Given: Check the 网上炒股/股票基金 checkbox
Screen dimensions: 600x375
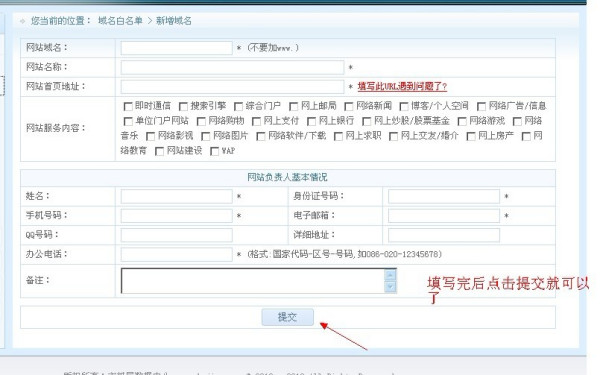Looking at the screenshot, I should (367, 121).
